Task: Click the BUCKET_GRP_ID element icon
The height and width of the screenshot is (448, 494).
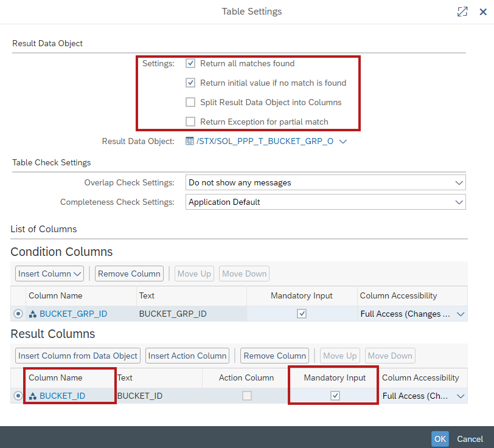Action: pyautogui.click(x=33, y=314)
